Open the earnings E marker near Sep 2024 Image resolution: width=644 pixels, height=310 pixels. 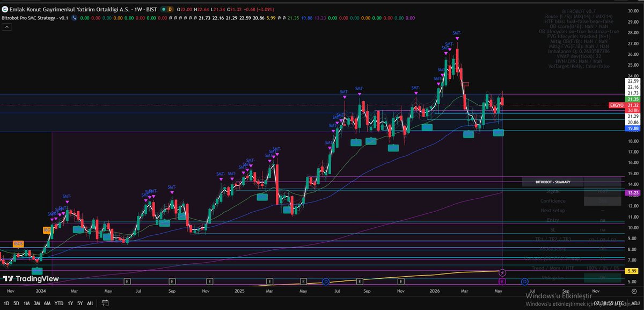pyautogui.click(x=172, y=281)
